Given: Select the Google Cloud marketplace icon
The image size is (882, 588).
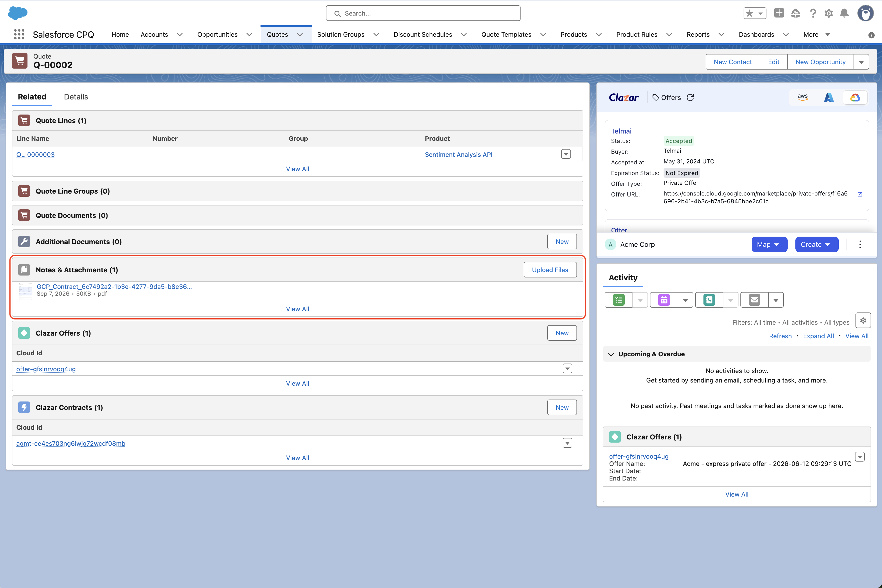Looking at the screenshot, I should click(855, 98).
